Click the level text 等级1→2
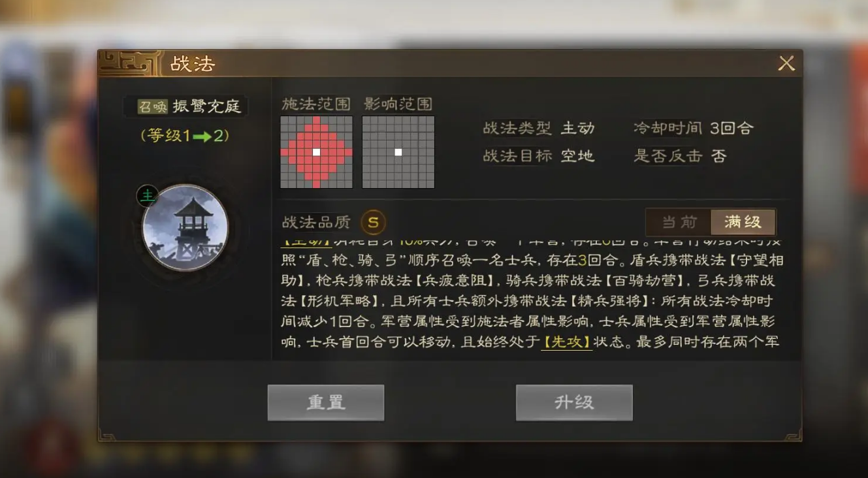Screen dimensions: 868x478 click(x=185, y=136)
